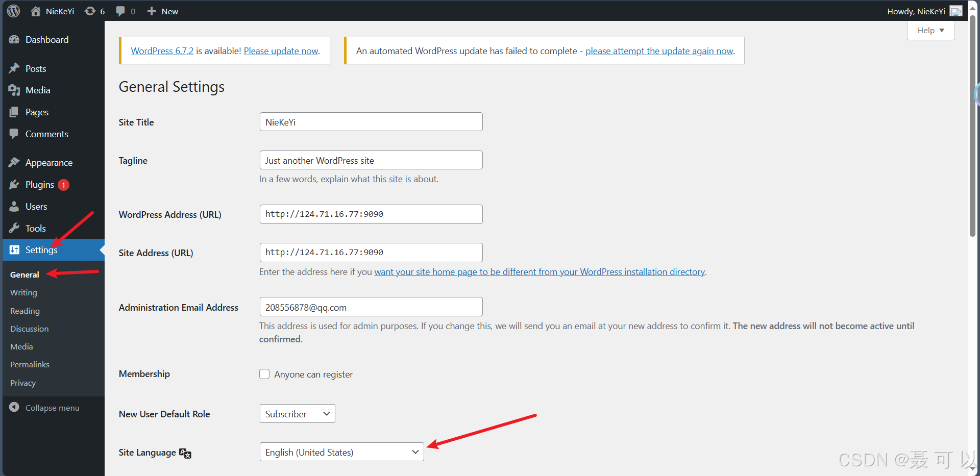Expand the Help panel

pyautogui.click(x=931, y=30)
